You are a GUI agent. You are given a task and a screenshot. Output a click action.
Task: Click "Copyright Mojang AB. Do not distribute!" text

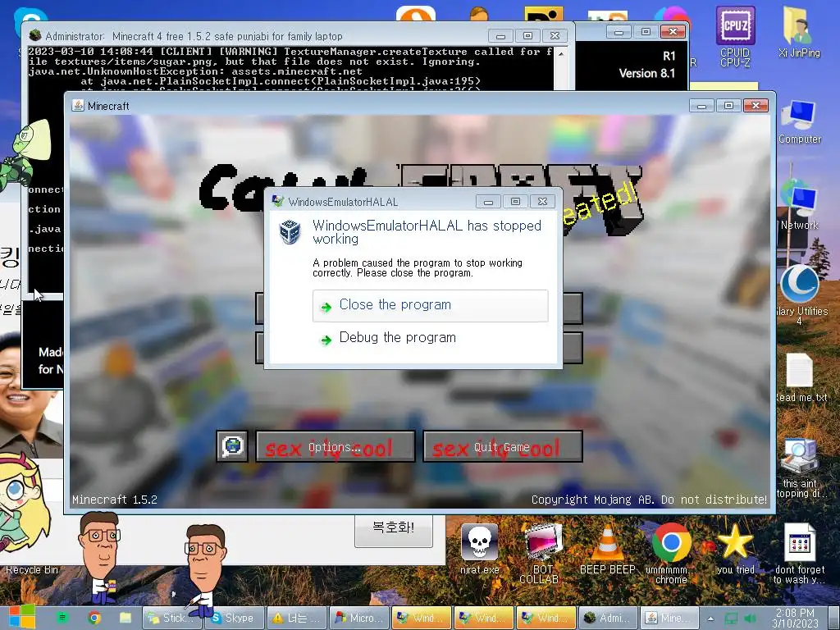click(x=650, y=500)
